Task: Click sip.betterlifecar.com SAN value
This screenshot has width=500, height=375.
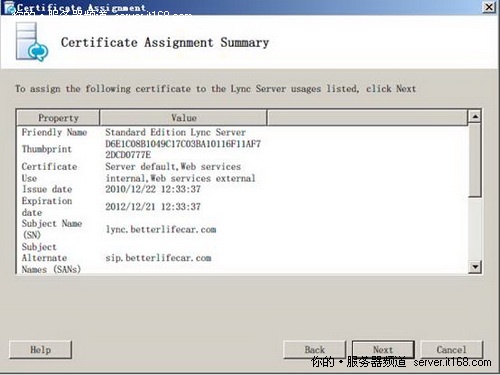Action: [158, 258]
